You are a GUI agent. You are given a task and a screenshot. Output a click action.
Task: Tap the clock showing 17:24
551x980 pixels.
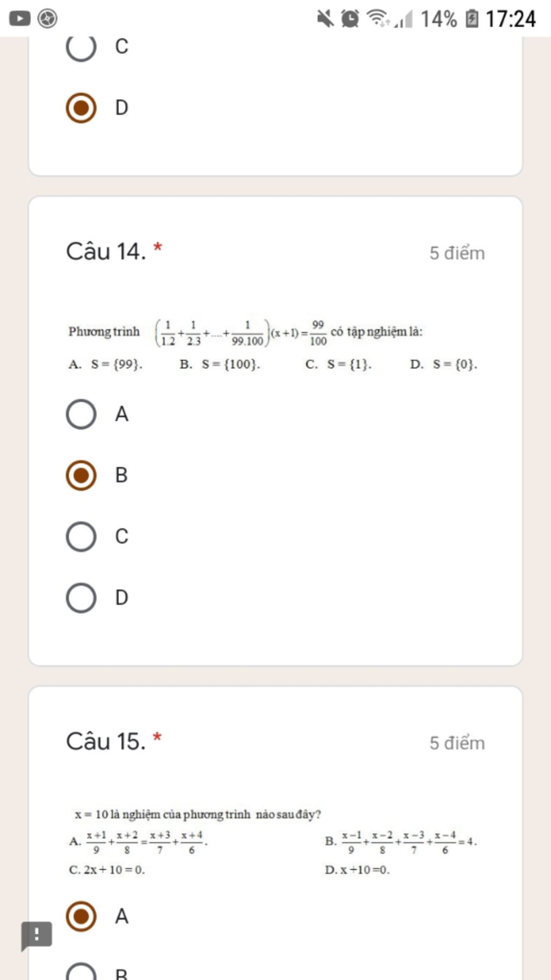511,19
